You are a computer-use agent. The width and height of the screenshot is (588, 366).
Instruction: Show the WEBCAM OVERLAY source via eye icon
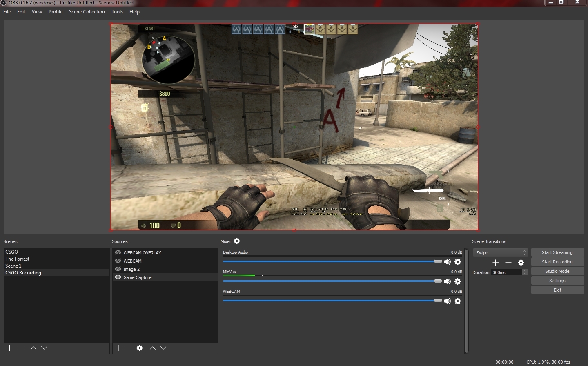(118, 252)
